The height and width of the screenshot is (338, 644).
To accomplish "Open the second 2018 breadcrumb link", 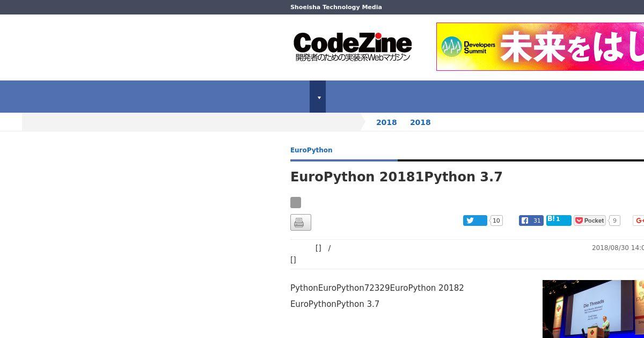I will click(x=420, y=122).
